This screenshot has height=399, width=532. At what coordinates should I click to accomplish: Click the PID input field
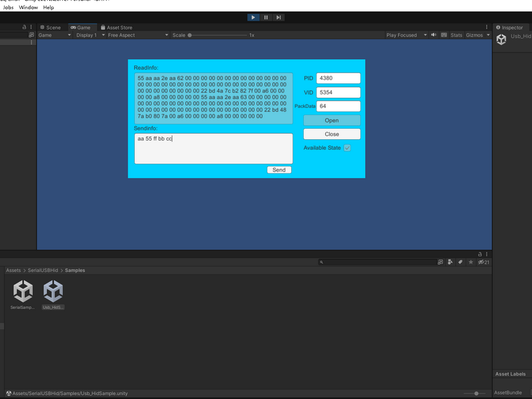tap(338, 78)
